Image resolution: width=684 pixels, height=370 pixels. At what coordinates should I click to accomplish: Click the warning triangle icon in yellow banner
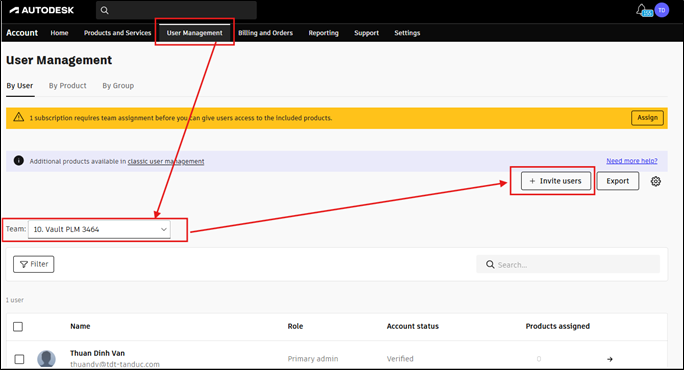click(x=18, y=117)
